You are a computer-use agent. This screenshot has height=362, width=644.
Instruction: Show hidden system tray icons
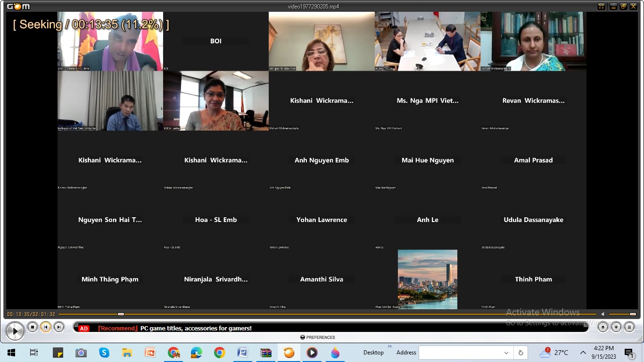click(583, 353)
